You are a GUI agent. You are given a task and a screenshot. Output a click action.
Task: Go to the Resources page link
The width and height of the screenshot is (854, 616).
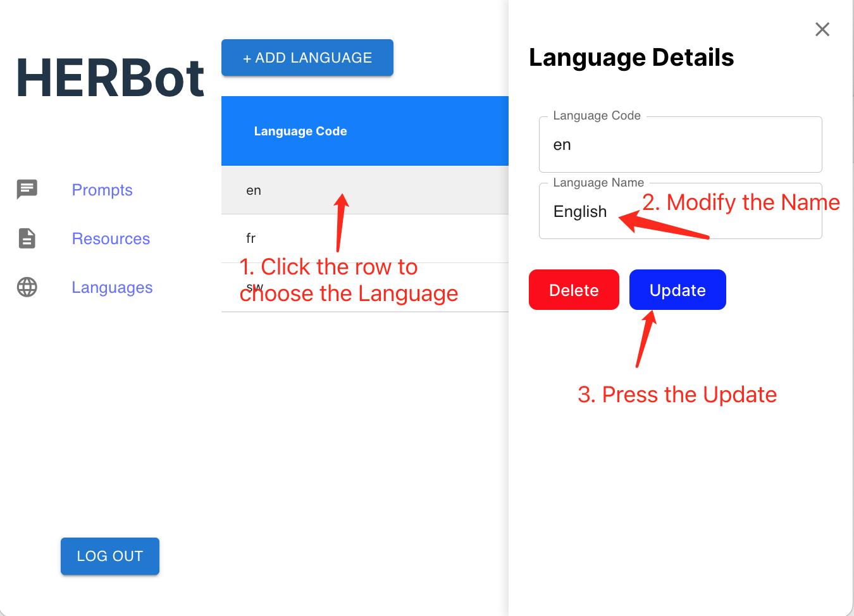coord(111,238)
